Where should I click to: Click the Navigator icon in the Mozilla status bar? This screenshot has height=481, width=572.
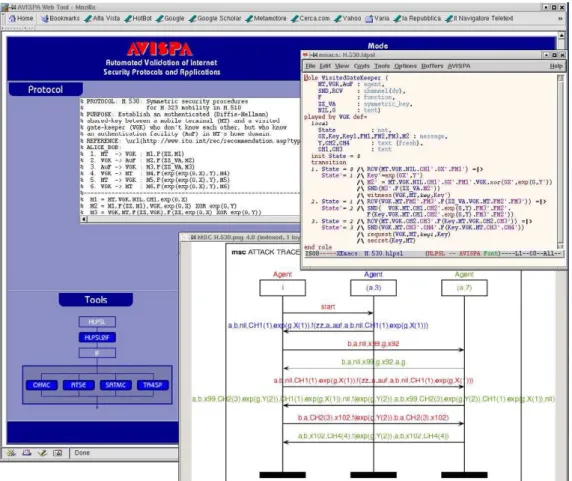click(x=11, y=453)
